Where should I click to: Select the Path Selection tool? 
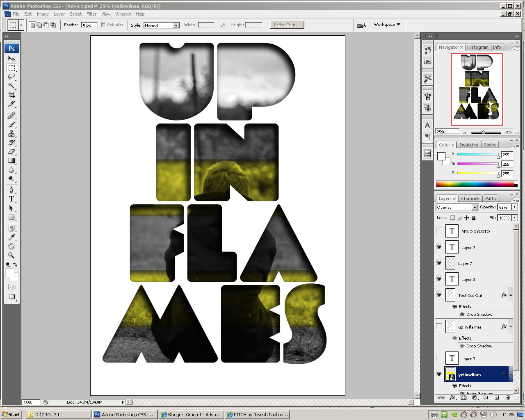11,208
